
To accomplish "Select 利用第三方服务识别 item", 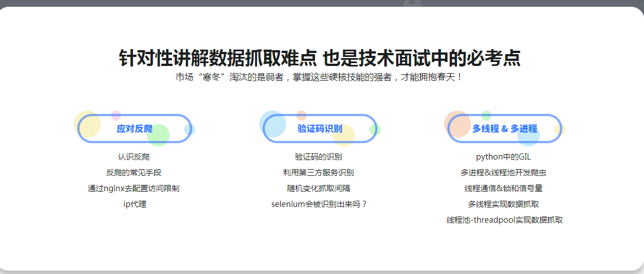I will pyautogui.click(x=318, y=173).
